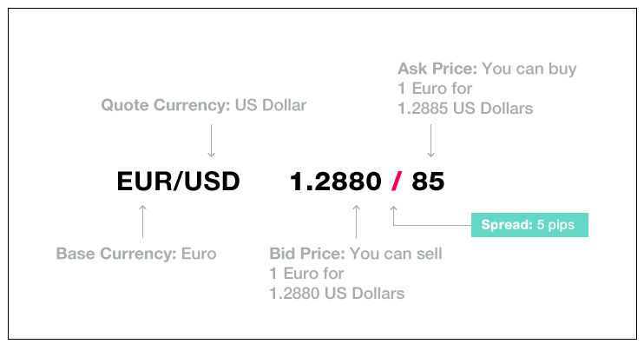Click the down arrow below Ask Price text
The height and width of the screenshot is (344, 644).
pos(430,141)
